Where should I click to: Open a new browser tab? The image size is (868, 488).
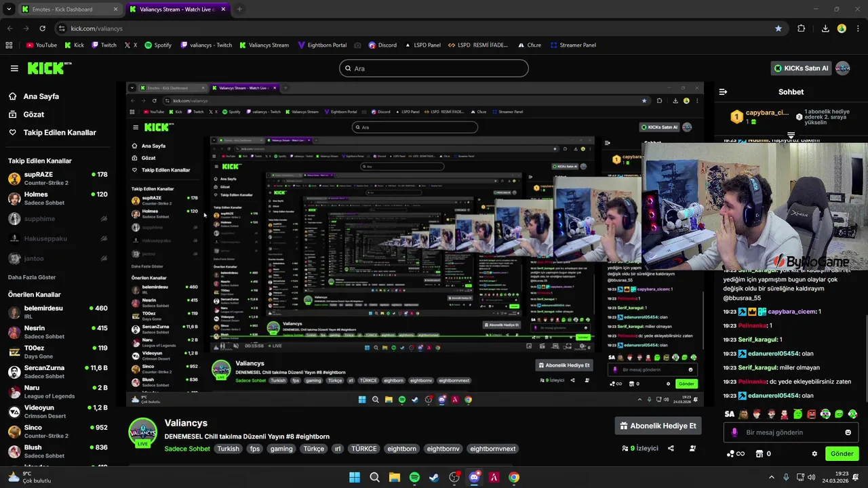(x=239, y=9)
